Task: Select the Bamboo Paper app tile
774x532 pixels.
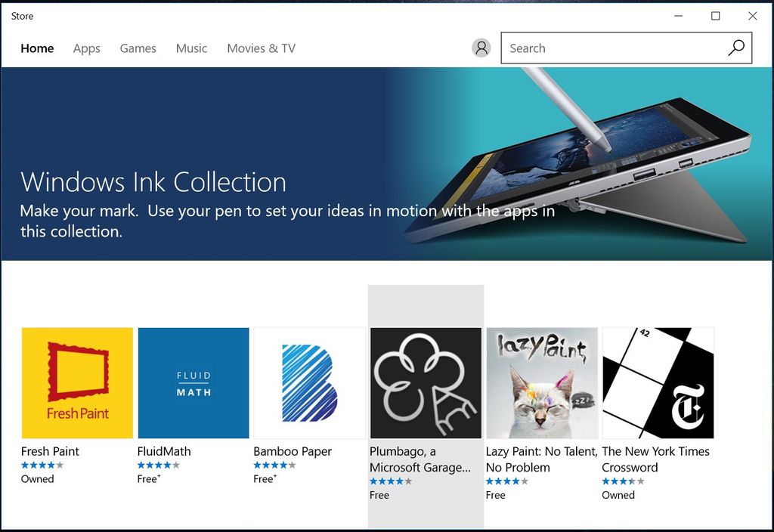Action: (x=309, y=382)
